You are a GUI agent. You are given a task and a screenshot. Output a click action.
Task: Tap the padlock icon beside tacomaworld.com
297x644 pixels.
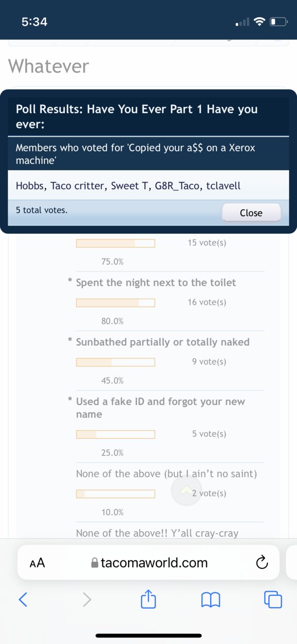pos(94,563)
